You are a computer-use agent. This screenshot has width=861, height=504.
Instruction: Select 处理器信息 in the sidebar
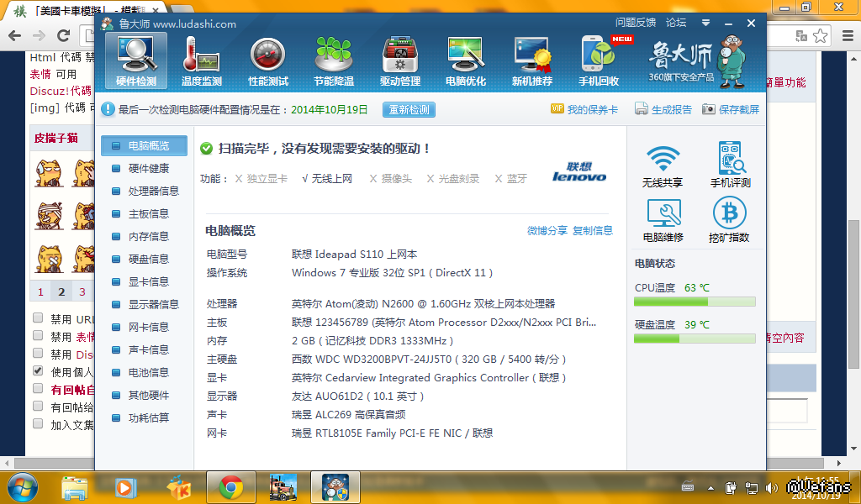[x=152, y=192]
